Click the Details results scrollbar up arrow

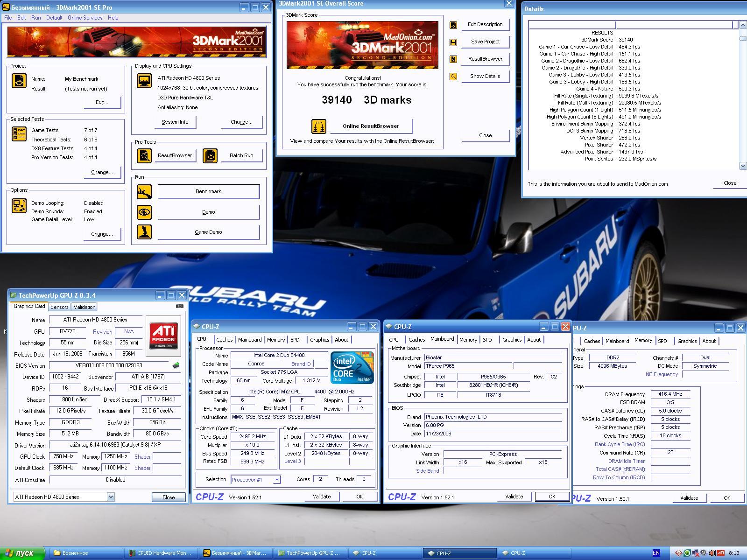click(743, 25)
